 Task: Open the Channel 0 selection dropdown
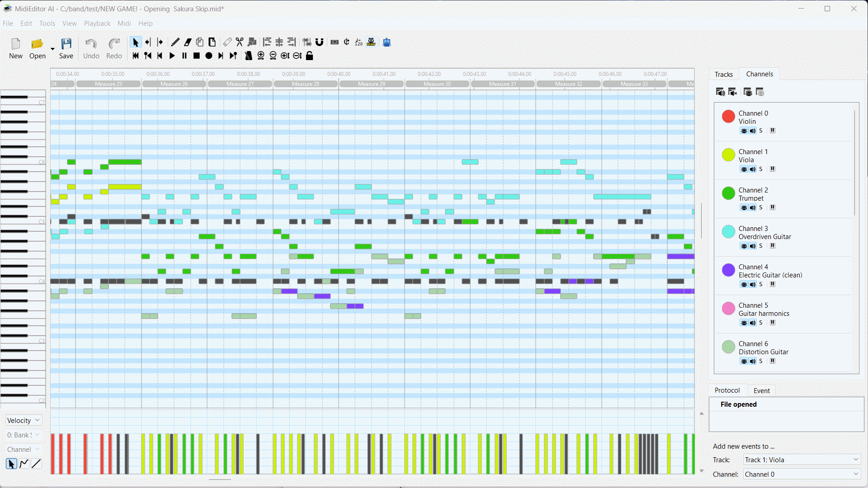801,474
